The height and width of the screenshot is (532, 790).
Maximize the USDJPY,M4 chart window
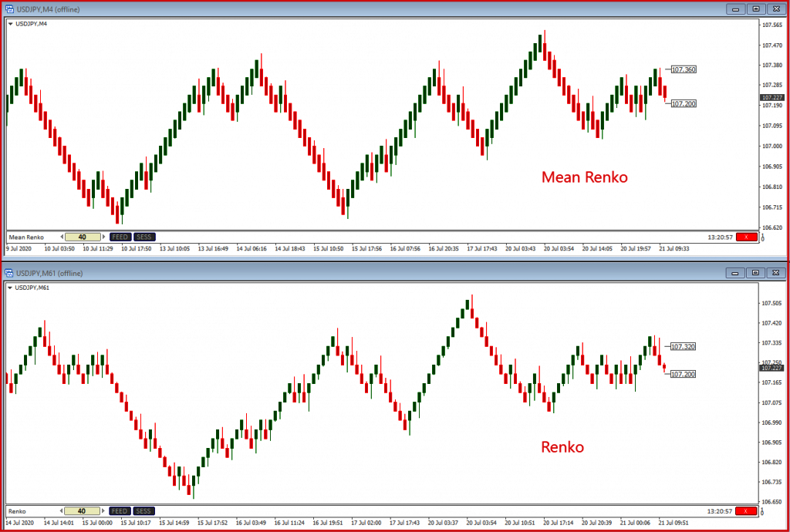756,8
